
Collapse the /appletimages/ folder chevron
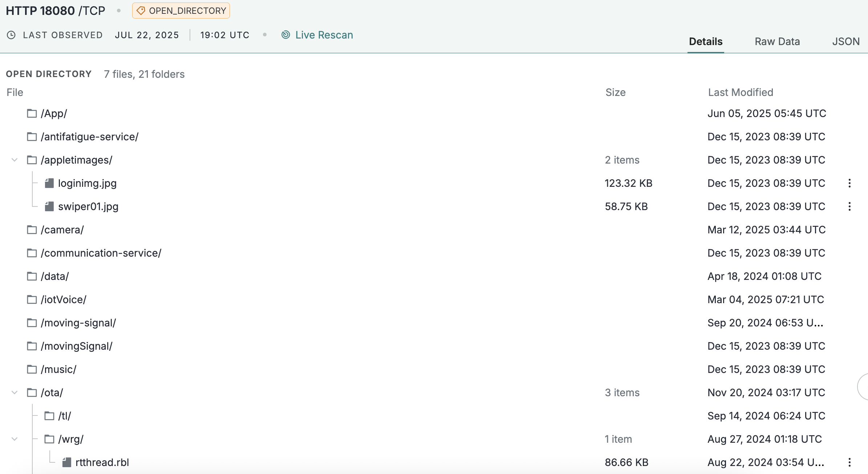(x=15, y=160)
